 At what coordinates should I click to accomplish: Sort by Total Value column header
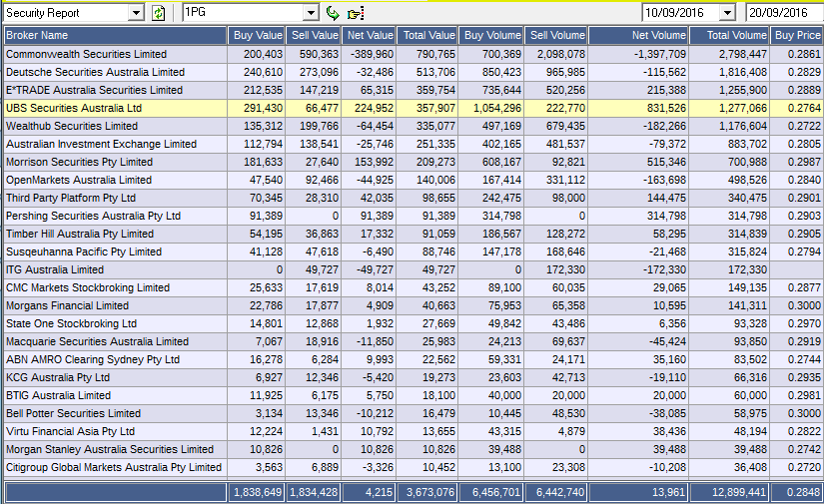(427, 35)
